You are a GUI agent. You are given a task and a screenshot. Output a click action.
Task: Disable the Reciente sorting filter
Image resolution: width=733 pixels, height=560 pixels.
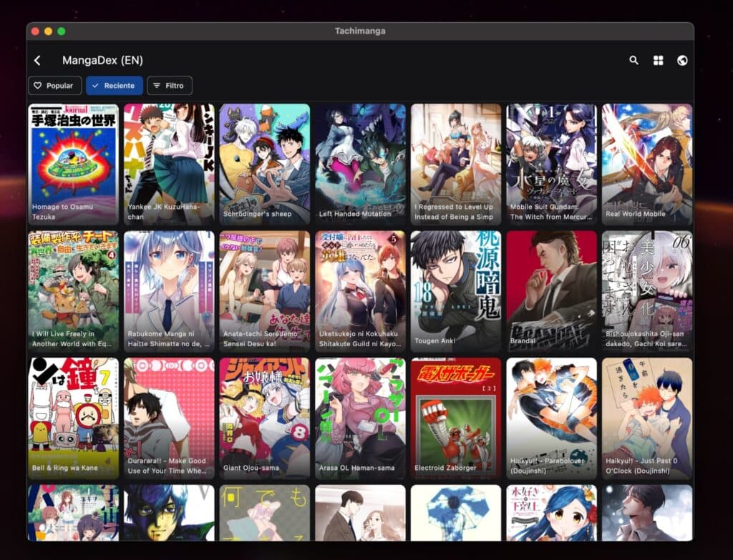pyautogui.click(x=114, y=85)
